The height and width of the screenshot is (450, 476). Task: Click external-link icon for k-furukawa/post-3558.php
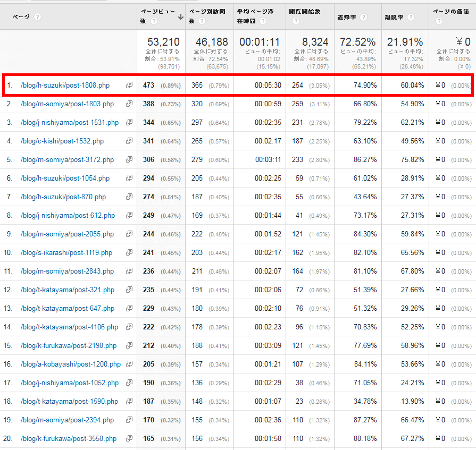point(129,439)
